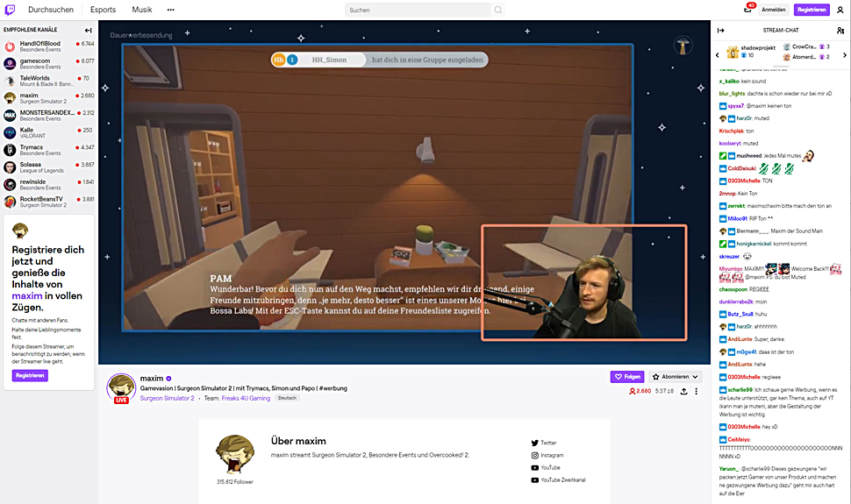Open Trymacs channel avatar
851x504 pixels.
pyautogui.click(x=10, y=150)
